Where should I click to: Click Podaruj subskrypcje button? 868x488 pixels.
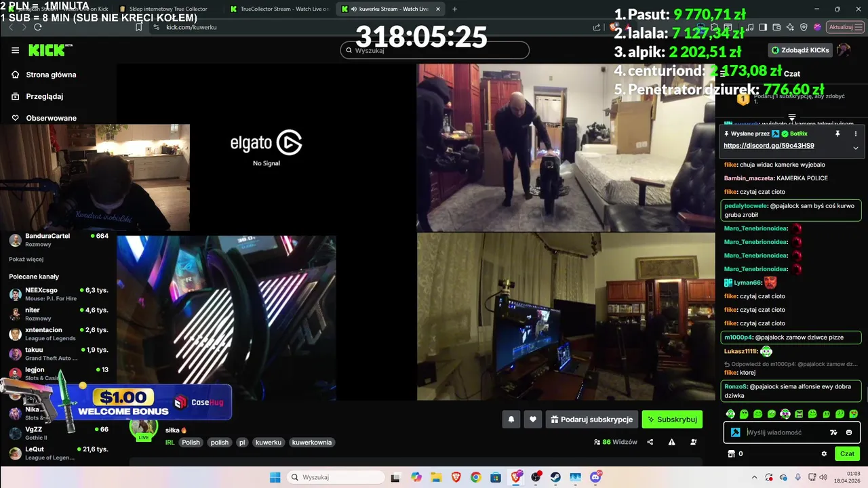[592, 420]
